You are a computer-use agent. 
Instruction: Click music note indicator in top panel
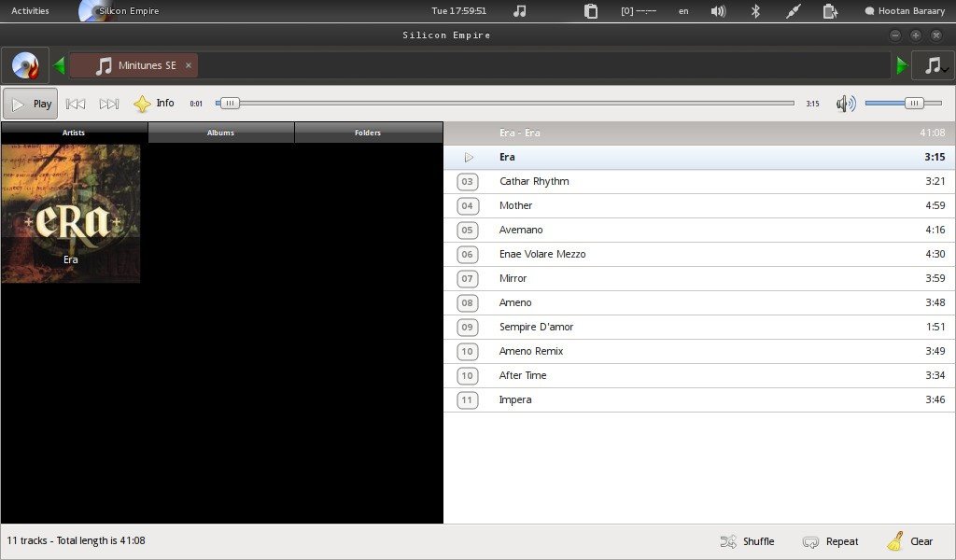519,11
